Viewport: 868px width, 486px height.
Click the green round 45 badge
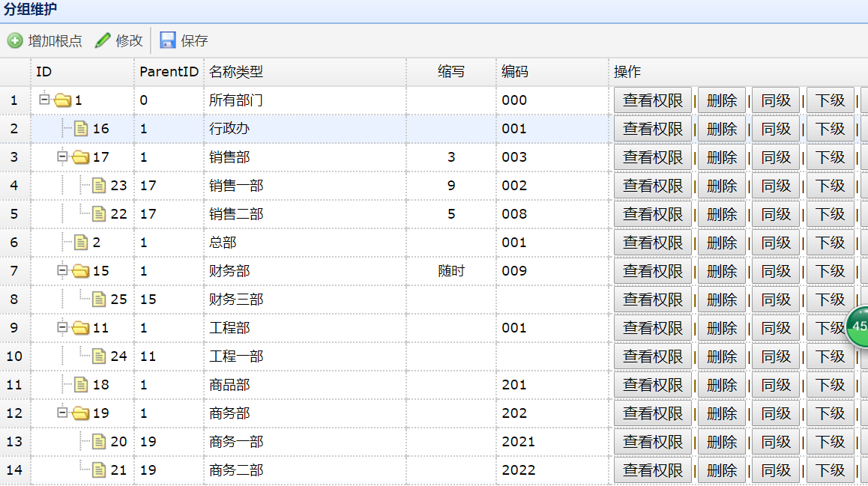tap(859, 326)
